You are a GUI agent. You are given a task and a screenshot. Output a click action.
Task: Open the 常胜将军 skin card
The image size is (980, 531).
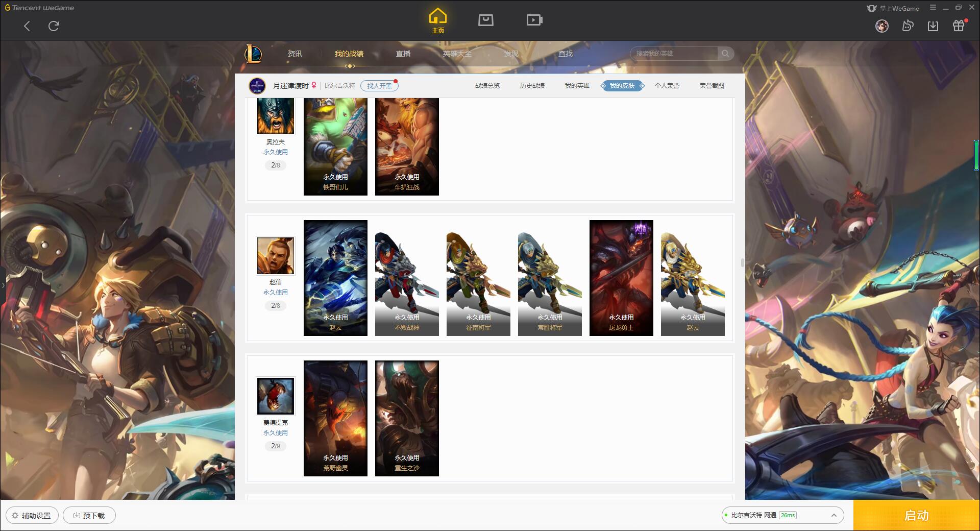[x=550, y=278]
